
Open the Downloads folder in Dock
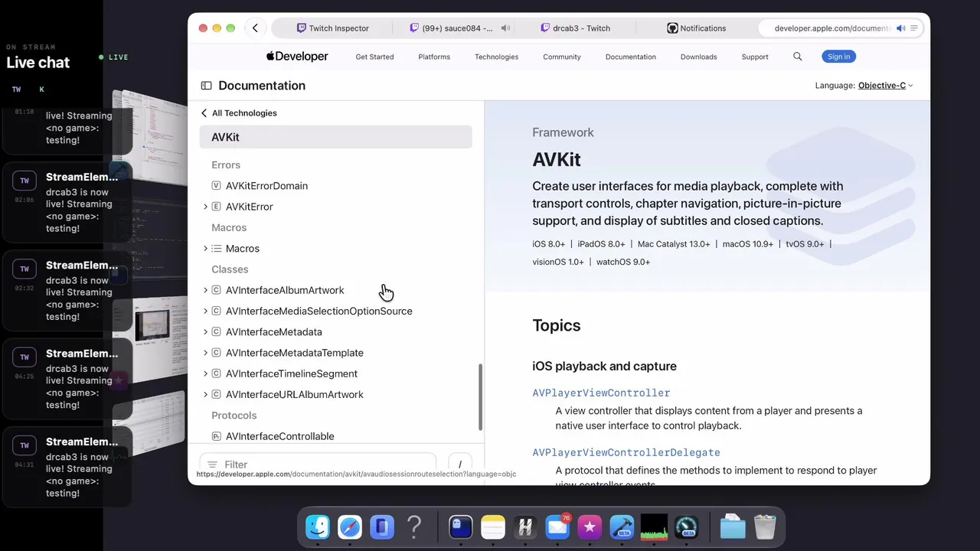coord(733,527)
